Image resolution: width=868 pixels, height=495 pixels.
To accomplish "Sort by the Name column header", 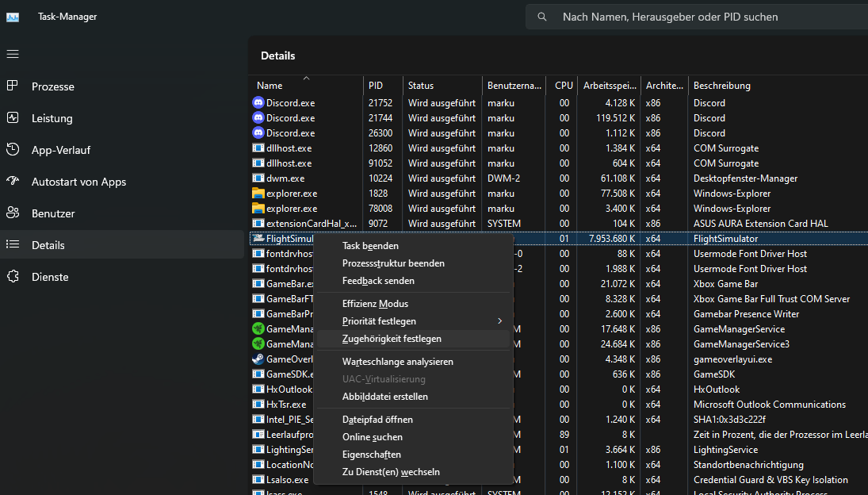I will click(270, 86).
